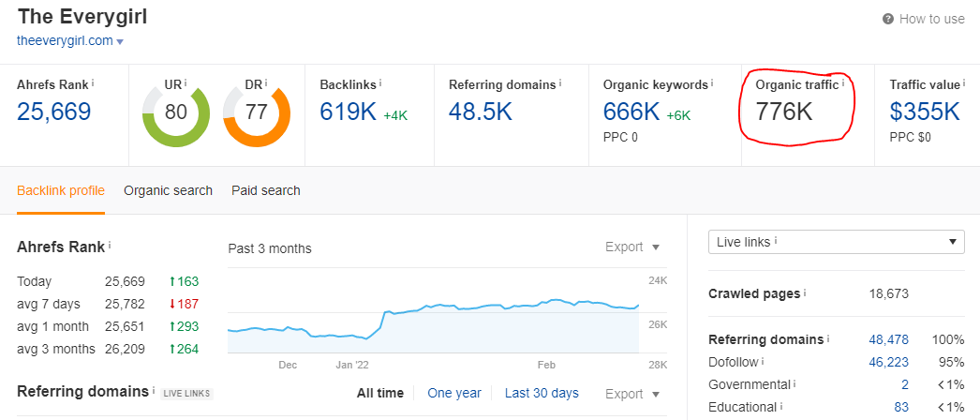Click the info icon next to Crawled pages
The image size is (980, 420).
(x=805, y=293)
